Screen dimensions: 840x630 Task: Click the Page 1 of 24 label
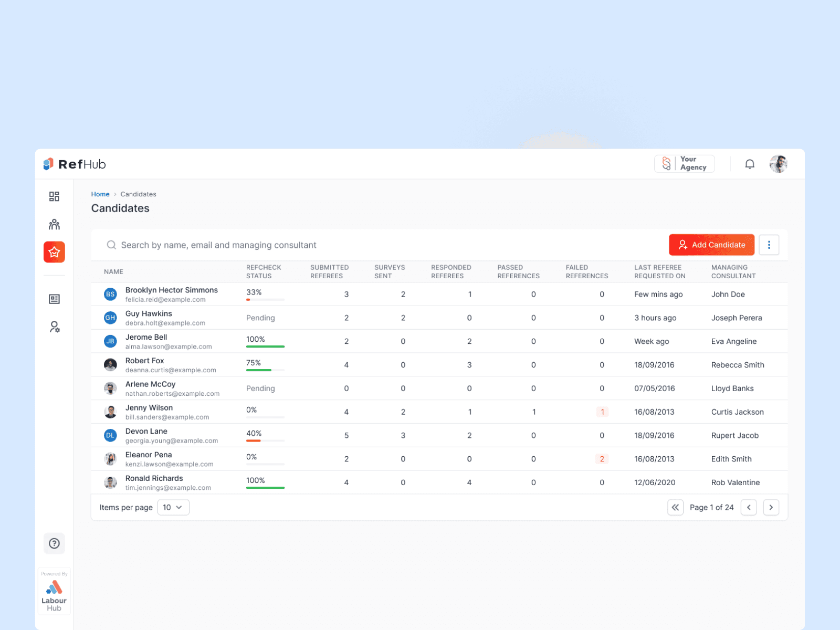click(712, 507)
